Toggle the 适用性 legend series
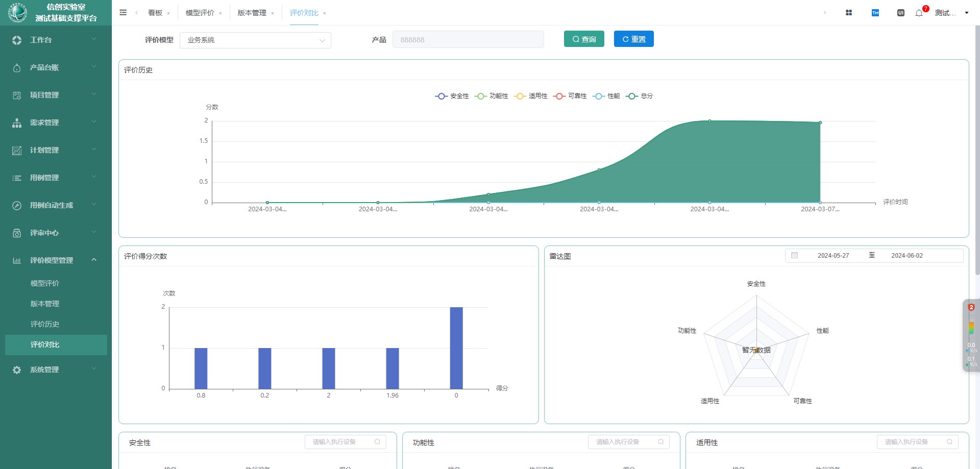Image resolution: width=980 pixels, height=469 pixels. coord(531,96)
